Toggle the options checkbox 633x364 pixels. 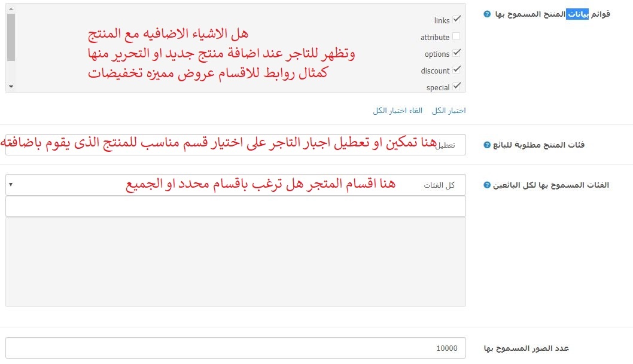click(457, 53)
